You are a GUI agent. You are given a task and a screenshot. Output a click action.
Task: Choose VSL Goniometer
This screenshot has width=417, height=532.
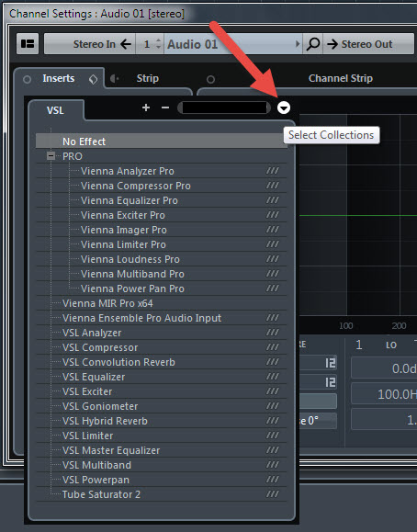(162, 406)
